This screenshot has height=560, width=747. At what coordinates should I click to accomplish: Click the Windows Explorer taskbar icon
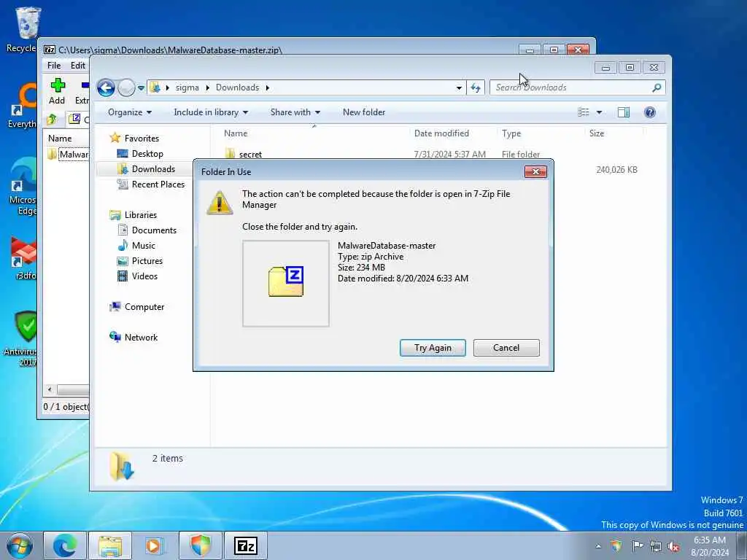[110, 545]
